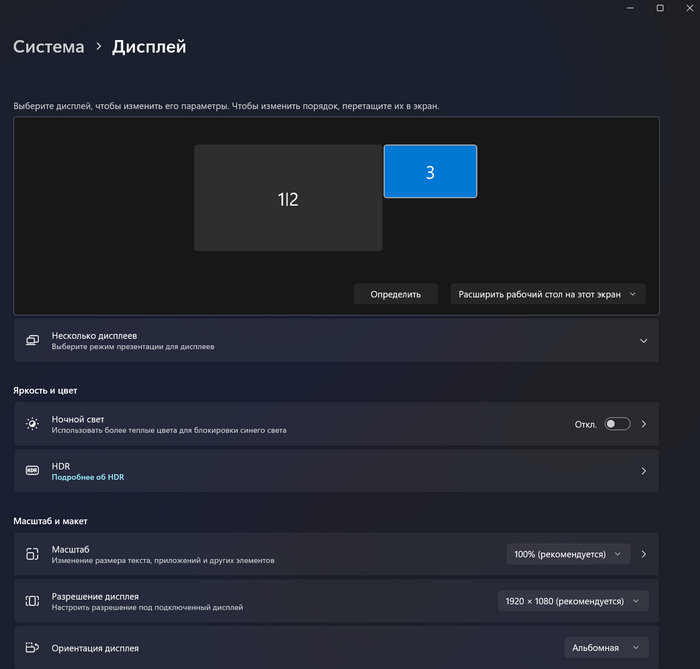Toggle the Night light switch on
This screenshot has height=669, width=700.
(x=617, y=424)
